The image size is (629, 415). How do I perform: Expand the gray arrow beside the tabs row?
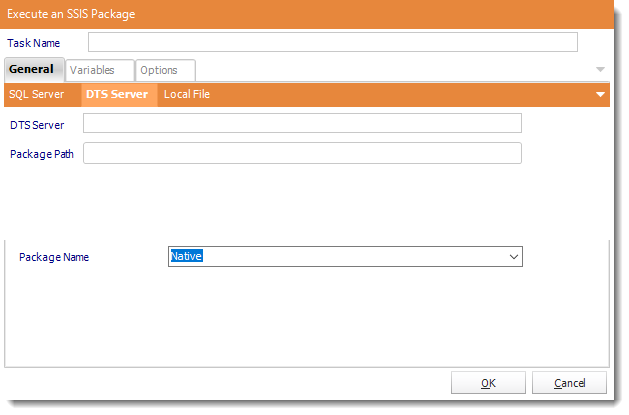(600, 69)
